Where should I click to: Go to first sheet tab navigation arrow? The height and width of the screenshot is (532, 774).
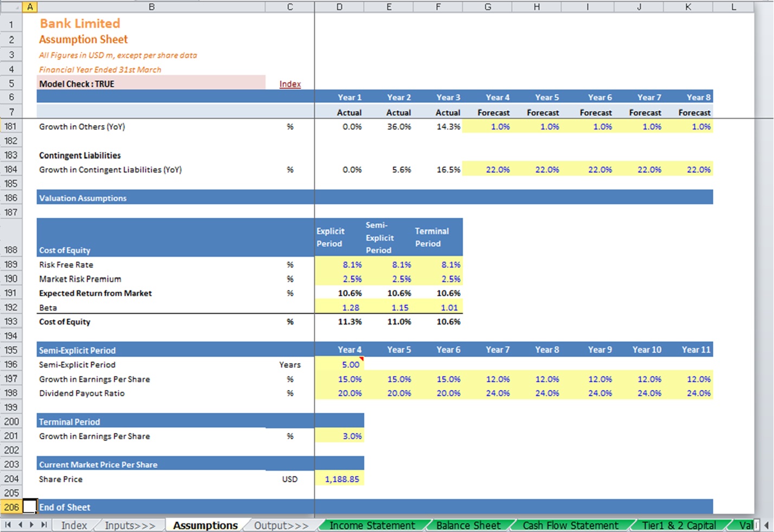[x=8, y=525]
